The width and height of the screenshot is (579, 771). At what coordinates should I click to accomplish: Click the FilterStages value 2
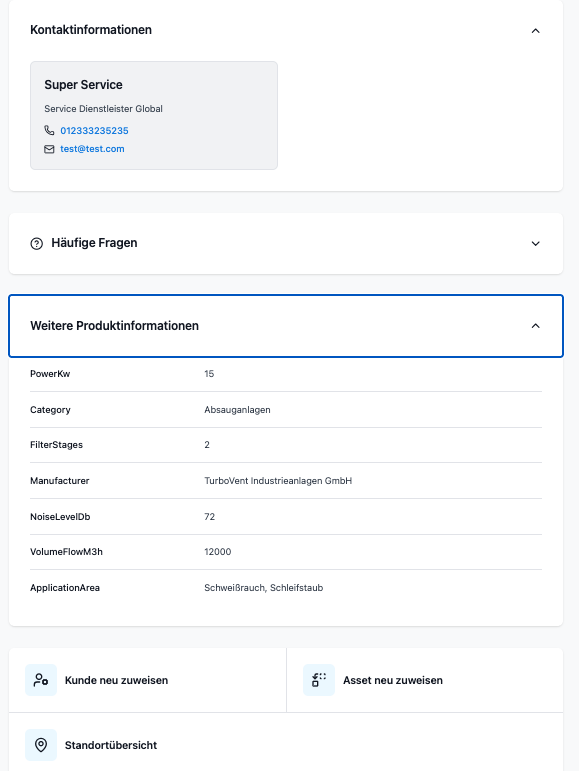tap(207, 445)
